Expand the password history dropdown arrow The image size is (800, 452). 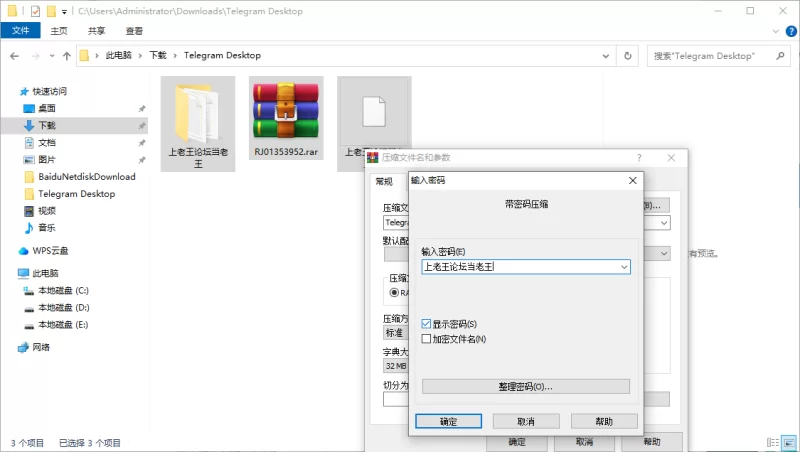point(624,267)
